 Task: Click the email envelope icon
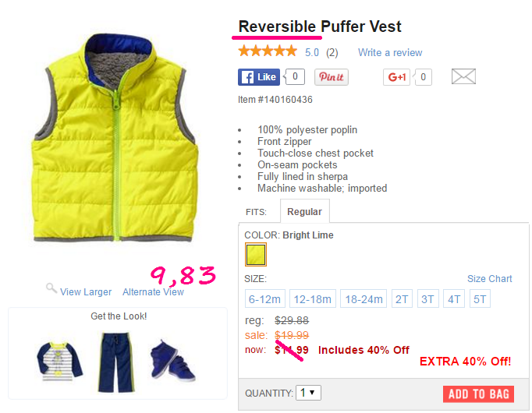[463, 76]
